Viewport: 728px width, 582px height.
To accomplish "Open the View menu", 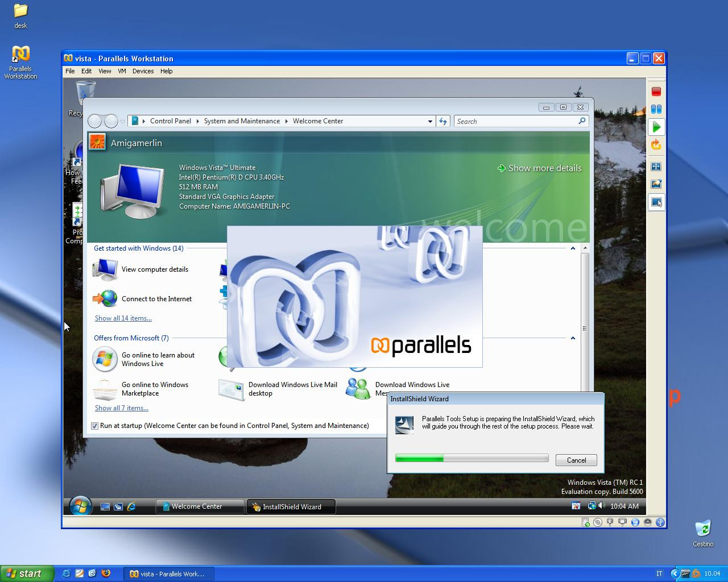I will pyautogui.click(x=105, y=71).
